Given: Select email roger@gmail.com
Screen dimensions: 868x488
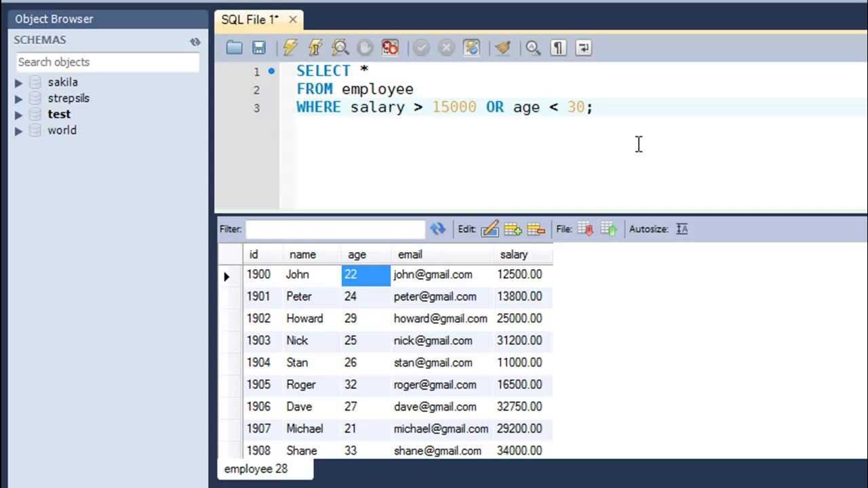Looking at the screenshot, I should (441, 384).
